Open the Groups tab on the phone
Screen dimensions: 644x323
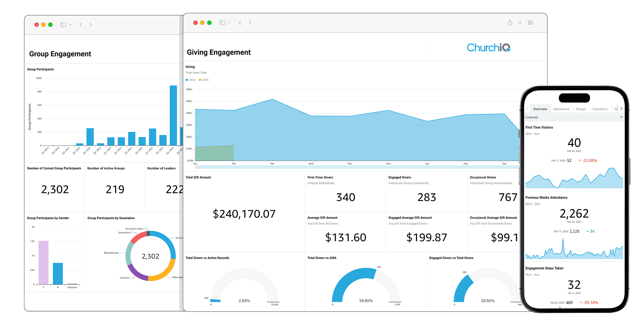581,109
